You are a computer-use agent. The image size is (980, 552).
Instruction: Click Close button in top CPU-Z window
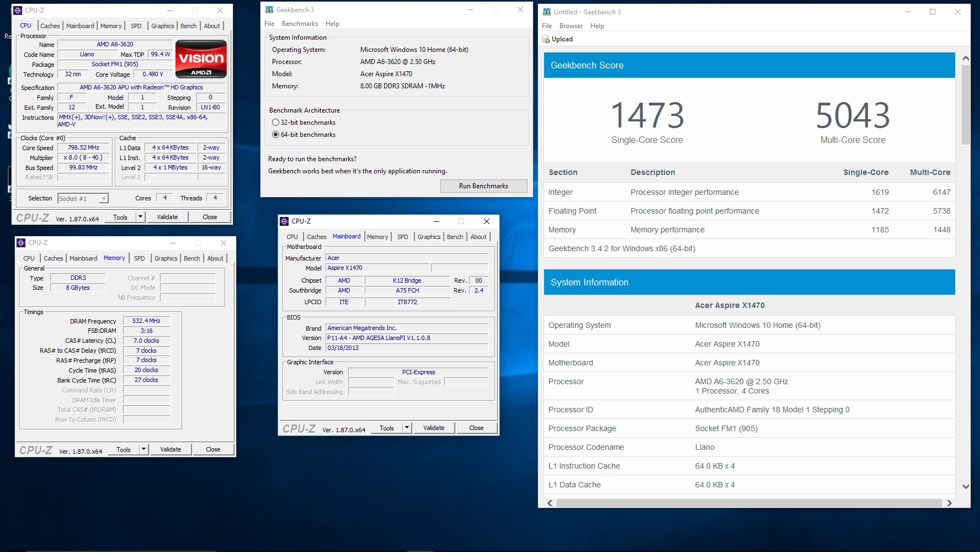click(210, 217)
